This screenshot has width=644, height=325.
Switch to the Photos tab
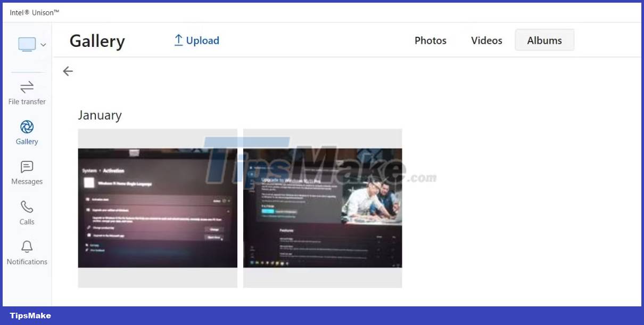coord(431,40)
